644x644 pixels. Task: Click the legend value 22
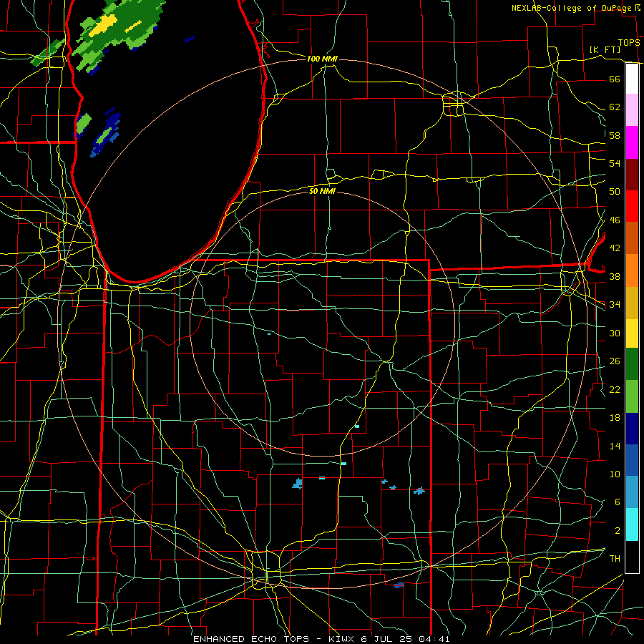(x=615, y=389)
